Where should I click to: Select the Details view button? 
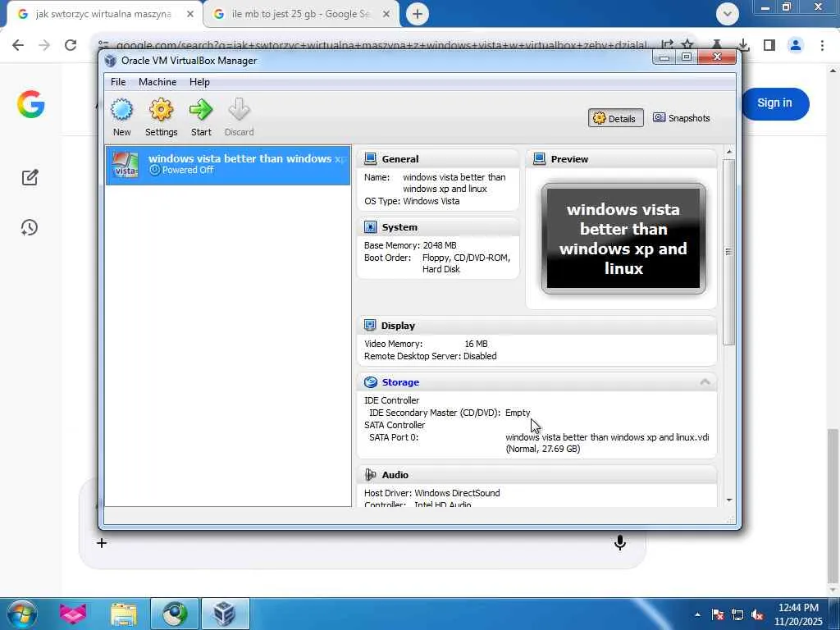click(x=615, y=118)
